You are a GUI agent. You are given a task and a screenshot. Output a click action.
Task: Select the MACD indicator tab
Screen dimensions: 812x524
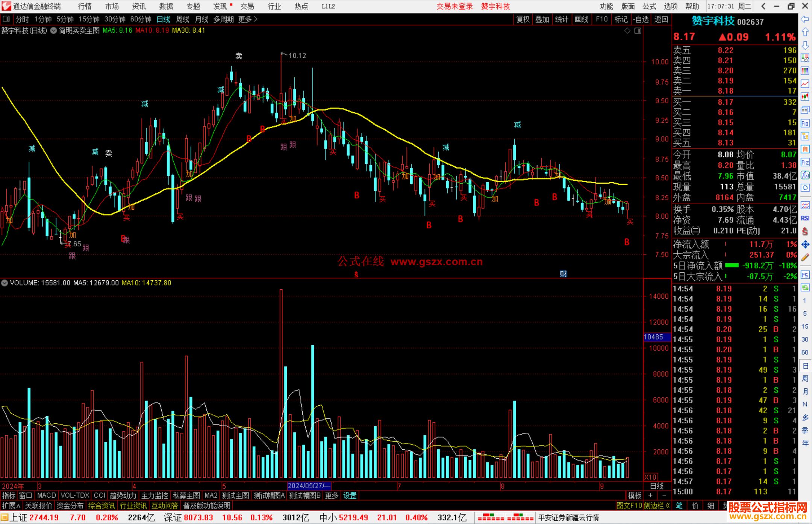pos(47,495)
